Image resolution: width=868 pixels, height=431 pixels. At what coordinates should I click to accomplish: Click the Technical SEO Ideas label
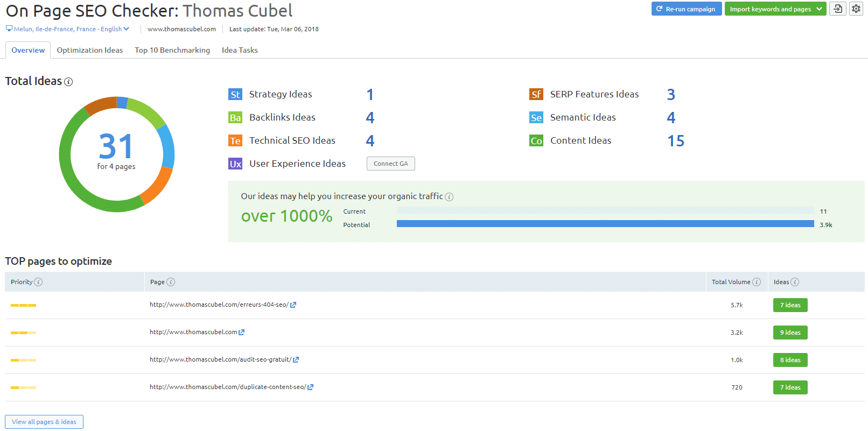click(x=292, y=140)
